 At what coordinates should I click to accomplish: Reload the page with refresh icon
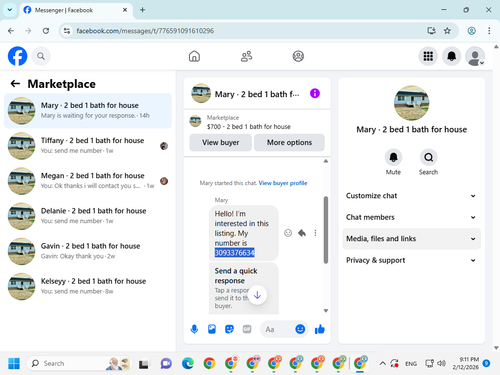(46, 31)
